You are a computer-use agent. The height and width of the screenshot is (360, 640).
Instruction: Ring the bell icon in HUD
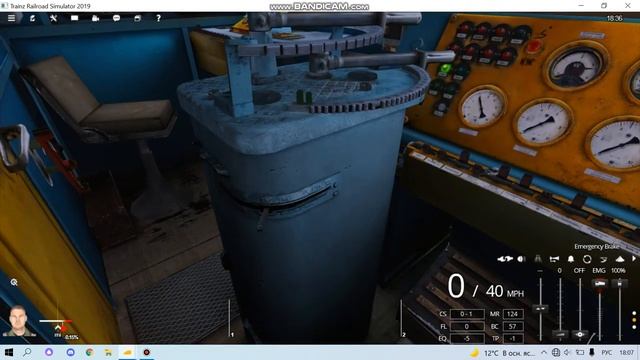pos(571,259)
